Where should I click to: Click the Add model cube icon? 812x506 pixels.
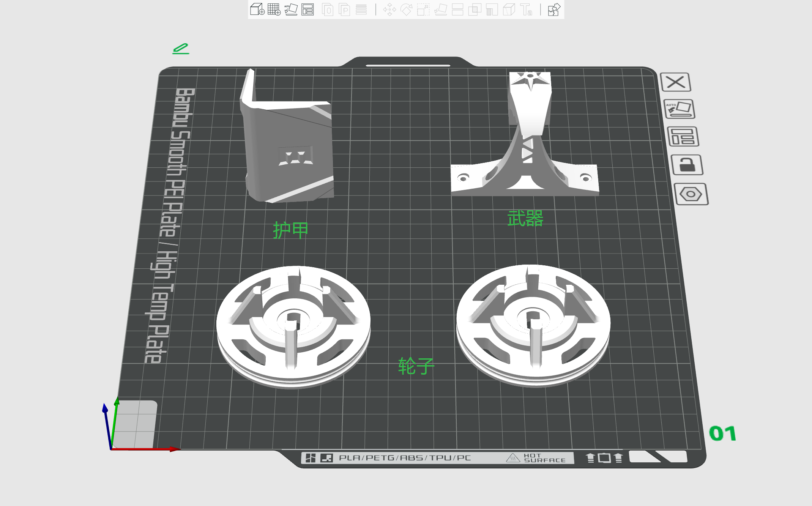257,9
